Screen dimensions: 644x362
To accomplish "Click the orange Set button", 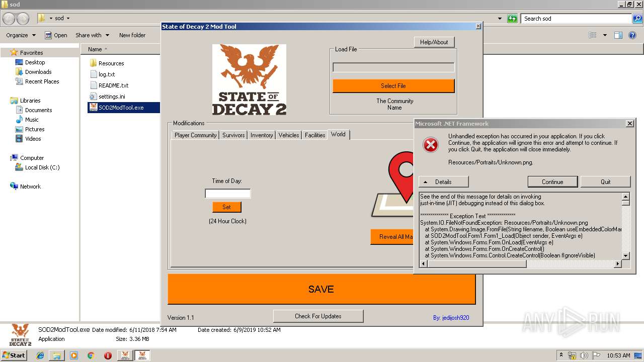I will (227, 207).
